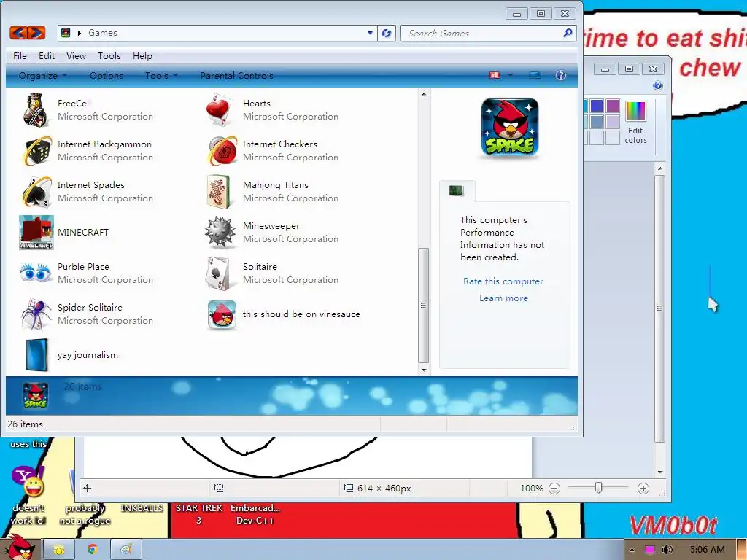
Task: Click Angry Birds Space details pane icon
Action: [x=36, y=396]
